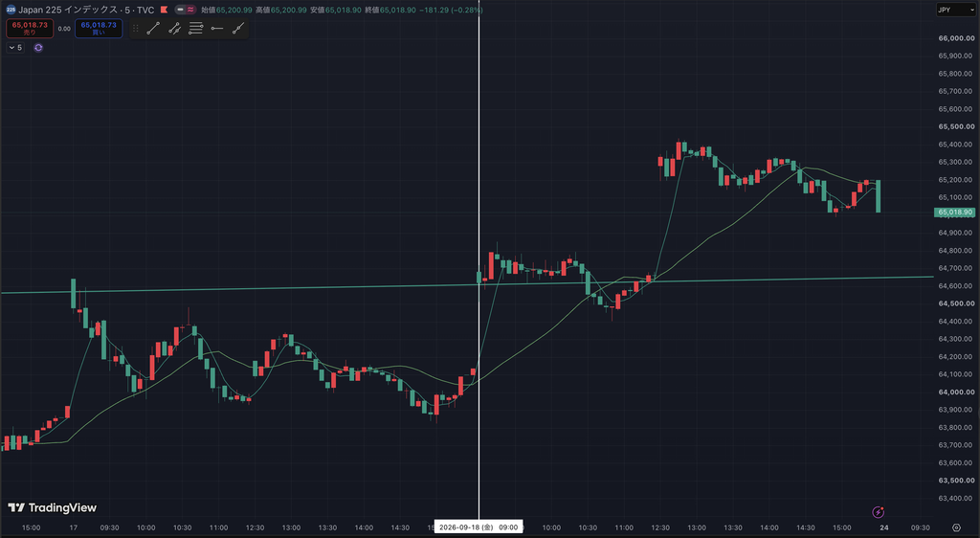Toggle the pink wavy data indicator
Viewport: 980px width, 538px height.
[x=190, y=10]
